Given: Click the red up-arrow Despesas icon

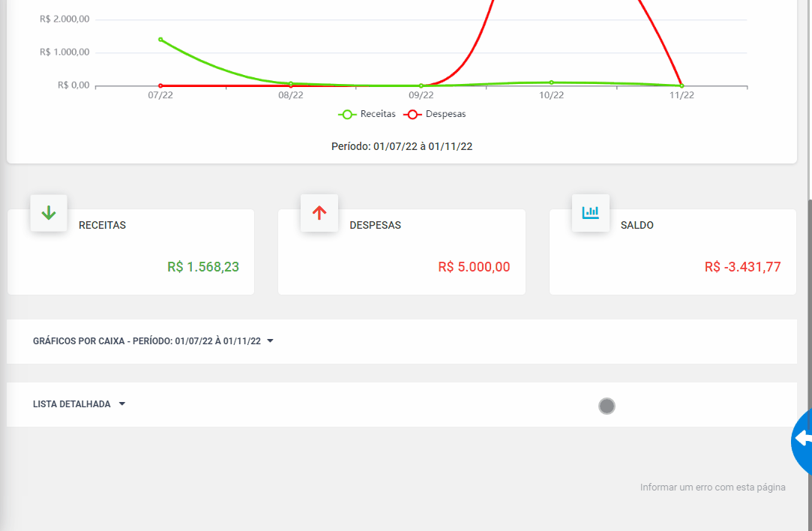Looking at the screenshot, I should pyautogui.click(x=319, y=213).
